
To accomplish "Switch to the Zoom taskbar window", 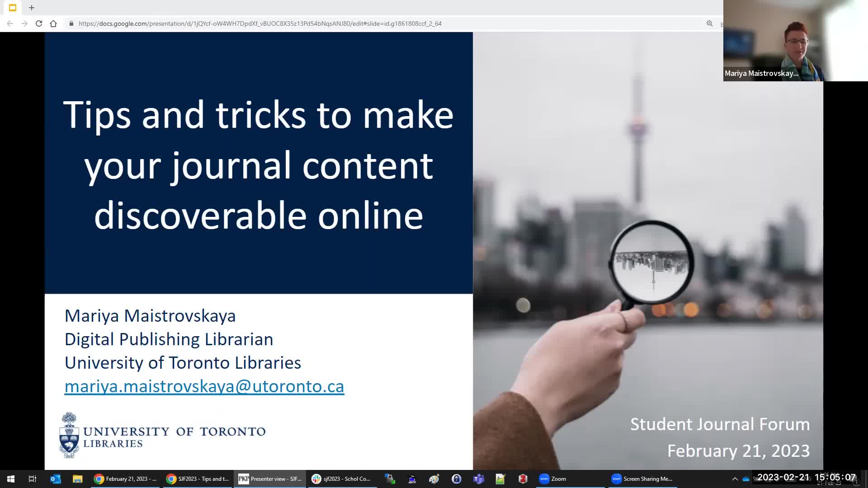I will [570, 479].
